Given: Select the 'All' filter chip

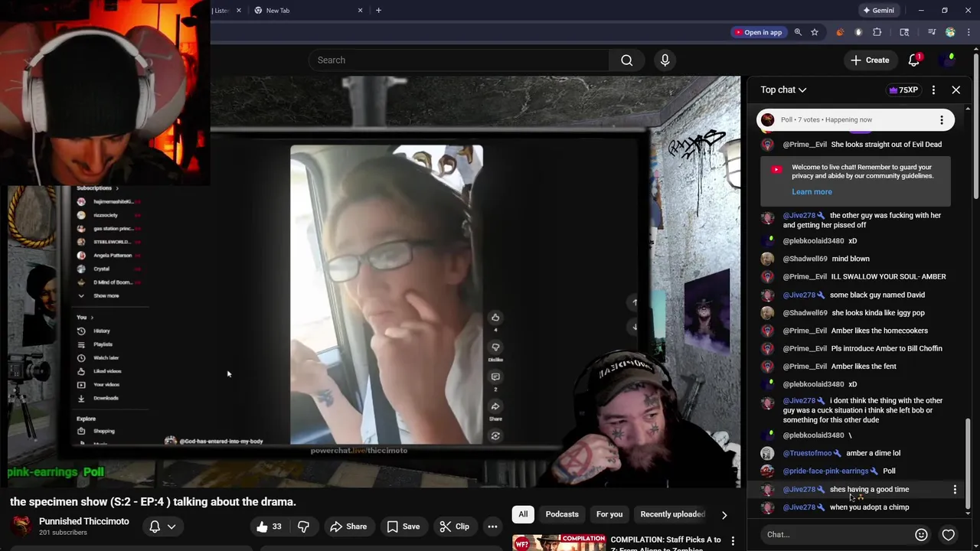Looking at the screenshot, I should tap(523, 514).
